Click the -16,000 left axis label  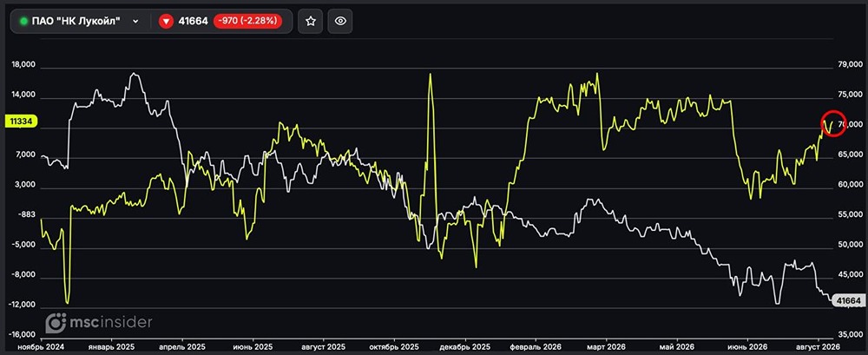[x=23, y=334]
